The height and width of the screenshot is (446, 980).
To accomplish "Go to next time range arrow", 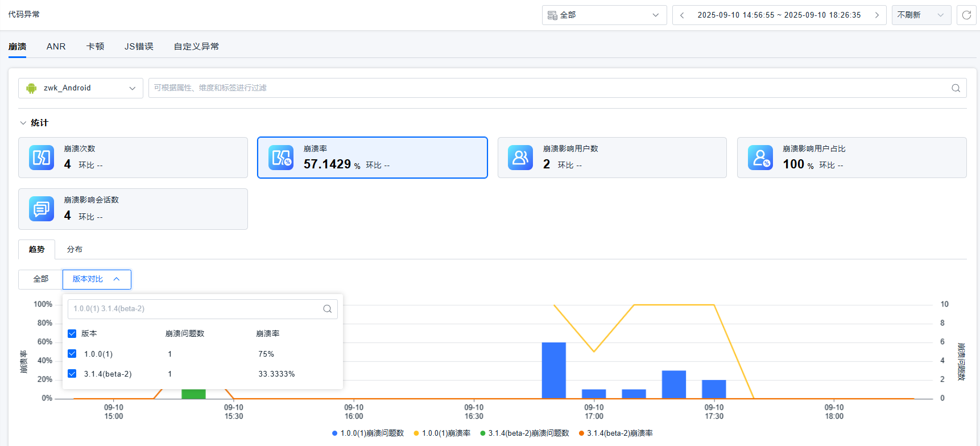I will tap(876, 15).
